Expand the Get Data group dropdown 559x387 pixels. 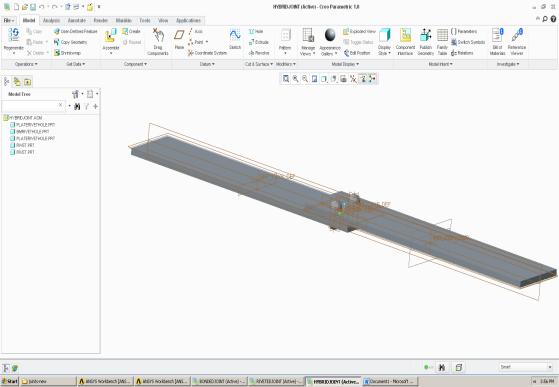(76, 64)
